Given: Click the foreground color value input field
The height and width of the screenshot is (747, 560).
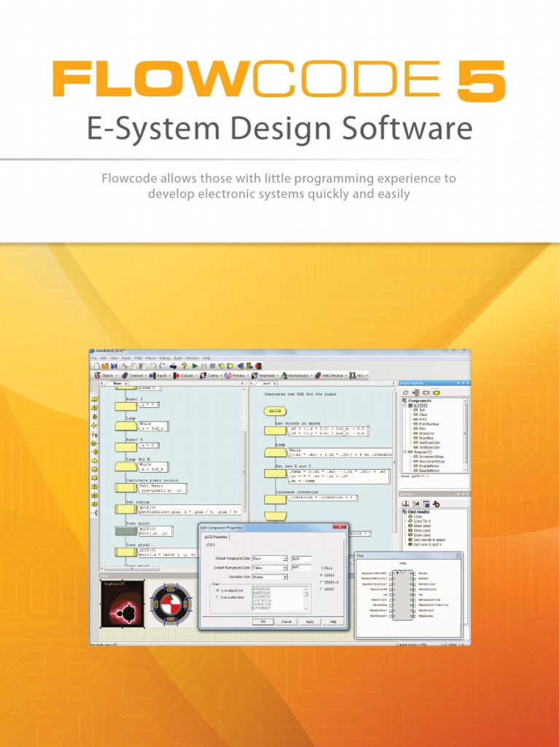Looking at the screenshot, I should click(x=301, y=558).
